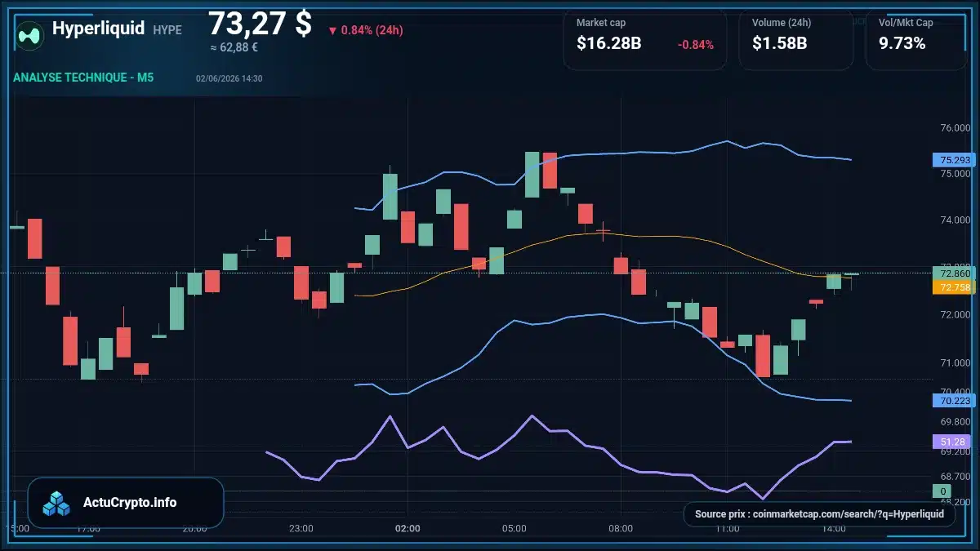
Task: Click the 08:00 time axis label
Action: point(621,529)
